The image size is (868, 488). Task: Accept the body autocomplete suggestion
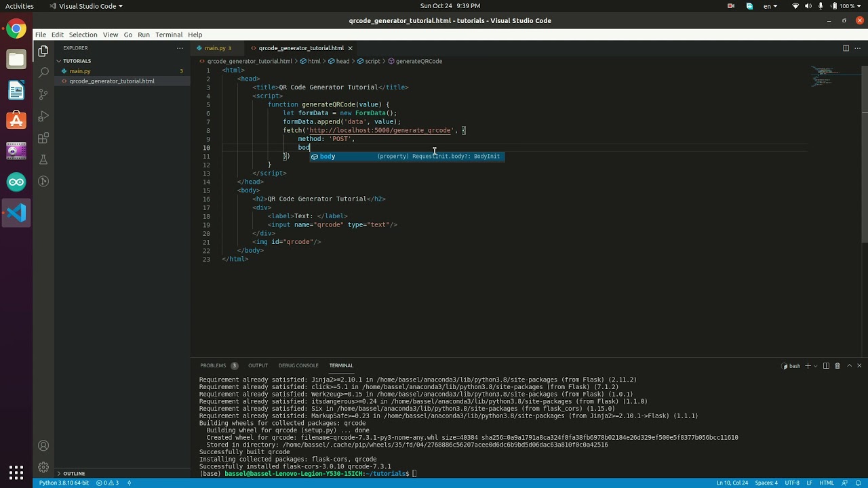407,157
